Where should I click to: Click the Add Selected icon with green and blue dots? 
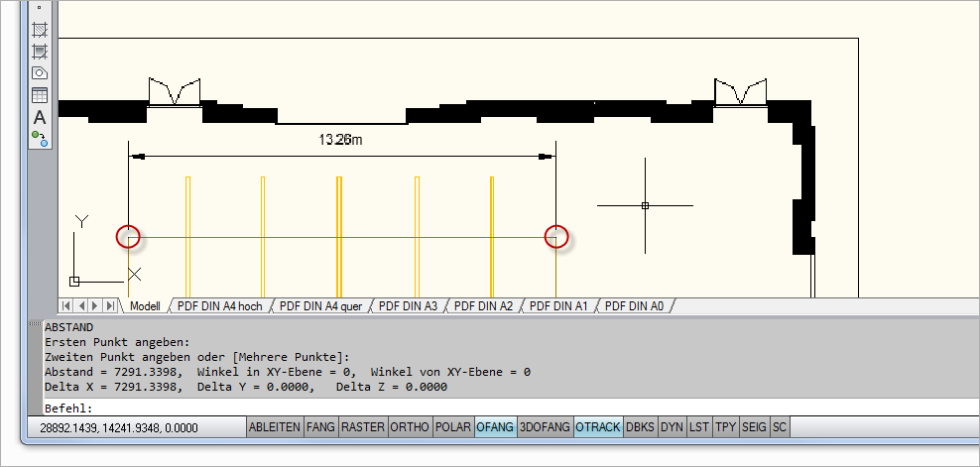point(40,138)
